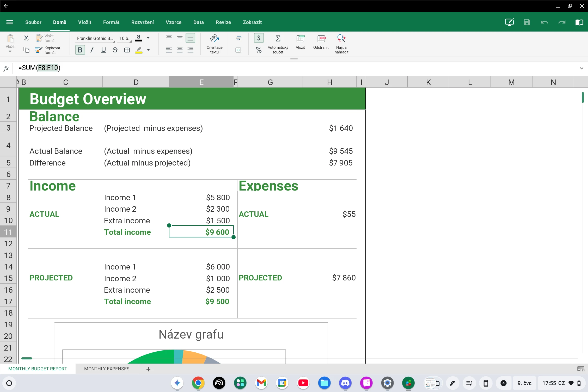Click the reading view book icon

[x=579, y=22]
